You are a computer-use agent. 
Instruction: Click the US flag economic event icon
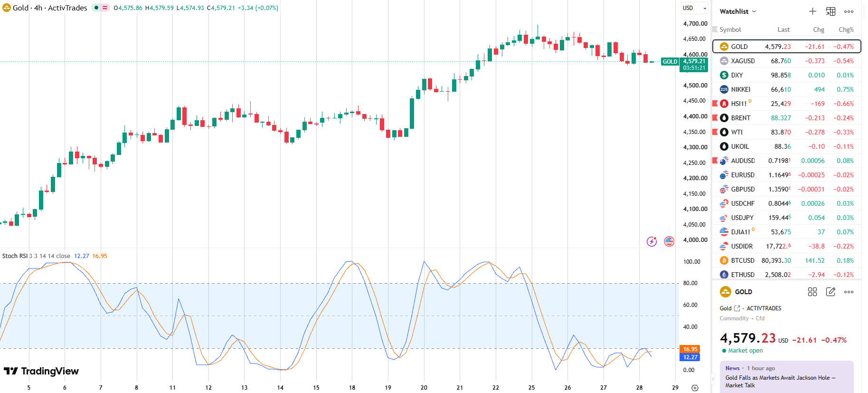(669, 241)
